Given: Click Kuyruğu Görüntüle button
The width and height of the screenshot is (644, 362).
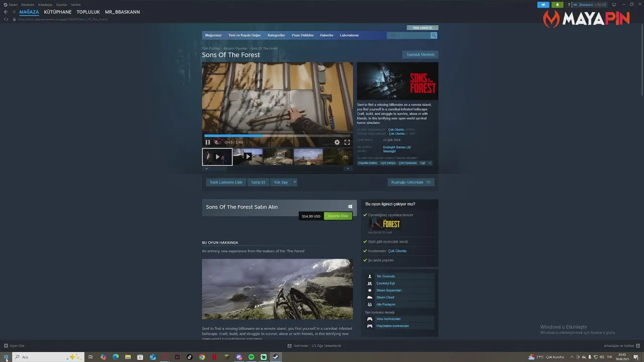Looking at the screenshot, I should 411,182.
